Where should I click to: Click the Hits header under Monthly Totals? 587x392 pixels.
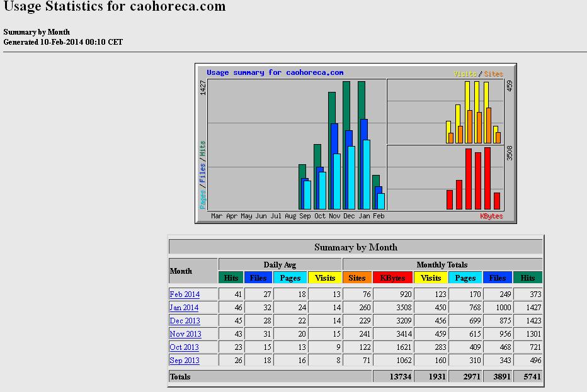click(528, 278)
